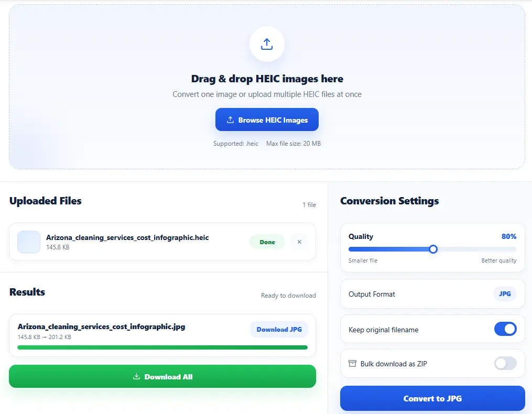Viewport: 532px width, 414px height.
Task: Select the converted Arizona_cleaning_services_cost_infographic.jpg result name
Action: (x=101, y=326)
